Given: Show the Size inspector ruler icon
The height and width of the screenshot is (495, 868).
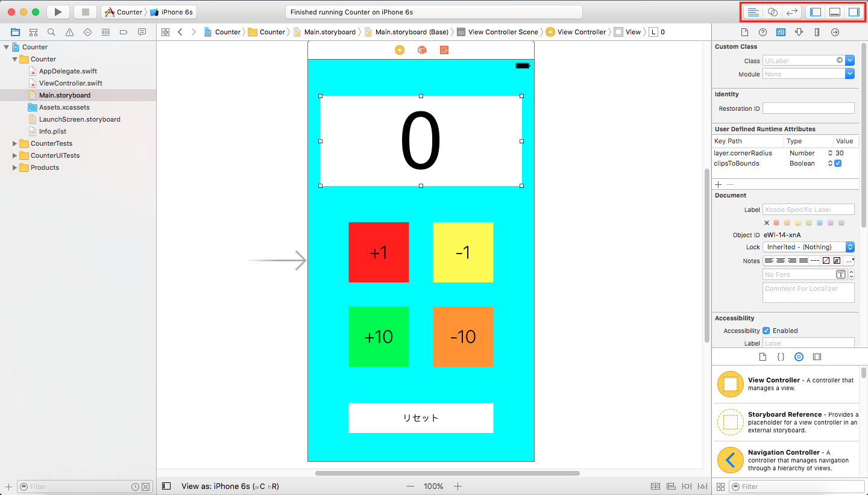Looking at the screenshot, I should point(817,32).
